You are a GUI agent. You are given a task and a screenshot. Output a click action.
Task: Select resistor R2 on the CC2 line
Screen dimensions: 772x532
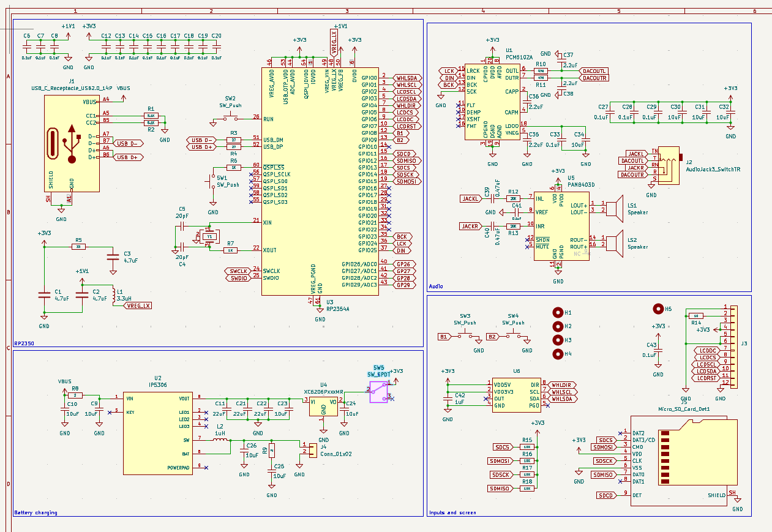click(151, 122)
